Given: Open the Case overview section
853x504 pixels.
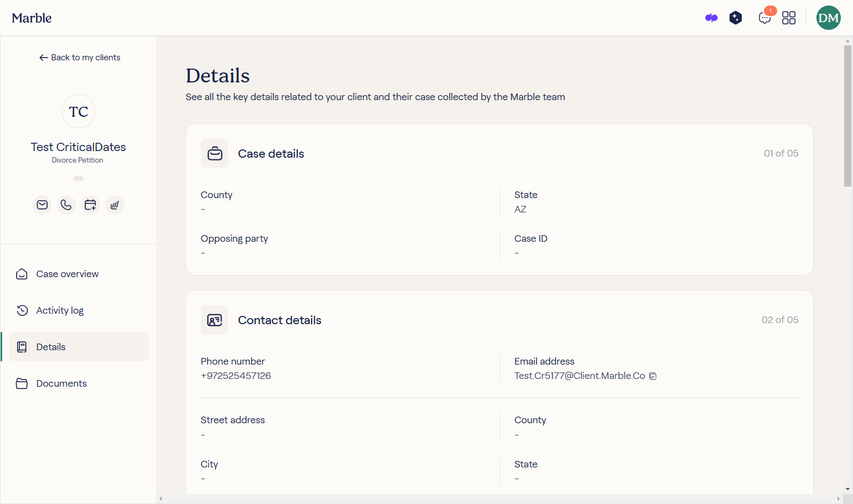Looking at the screenshot, I should point(79,274).
